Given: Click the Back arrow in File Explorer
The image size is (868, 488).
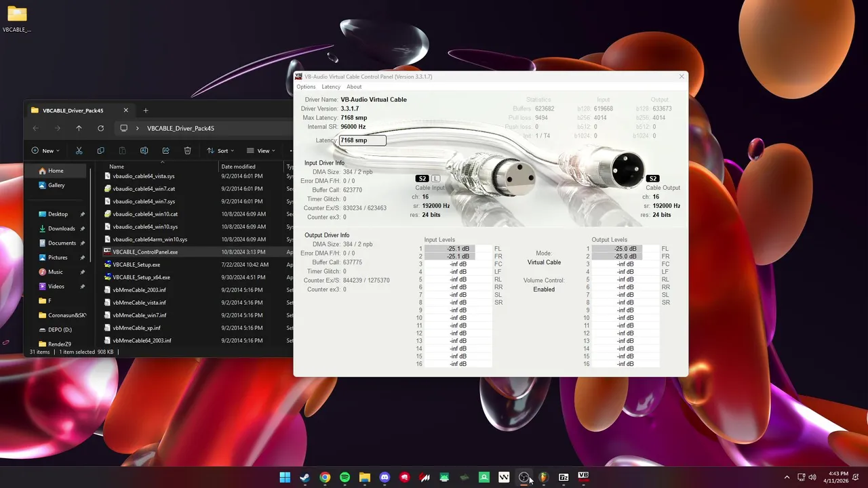Looking at the screenshot, I should 35,128.
